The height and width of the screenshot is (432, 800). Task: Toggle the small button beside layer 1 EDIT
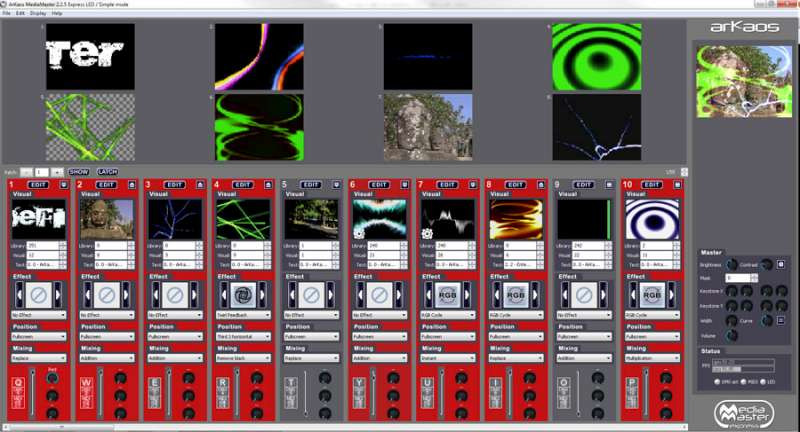[x=64, y=185]
